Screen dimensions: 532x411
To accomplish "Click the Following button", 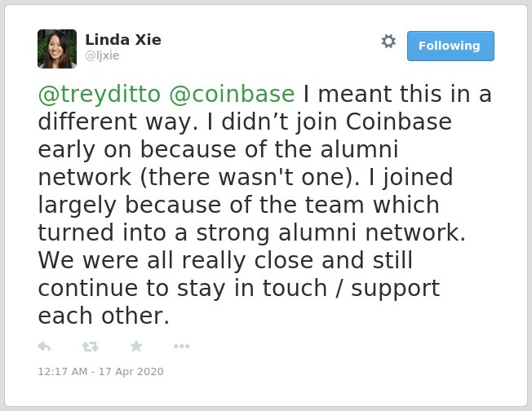I will click(450, 46).
